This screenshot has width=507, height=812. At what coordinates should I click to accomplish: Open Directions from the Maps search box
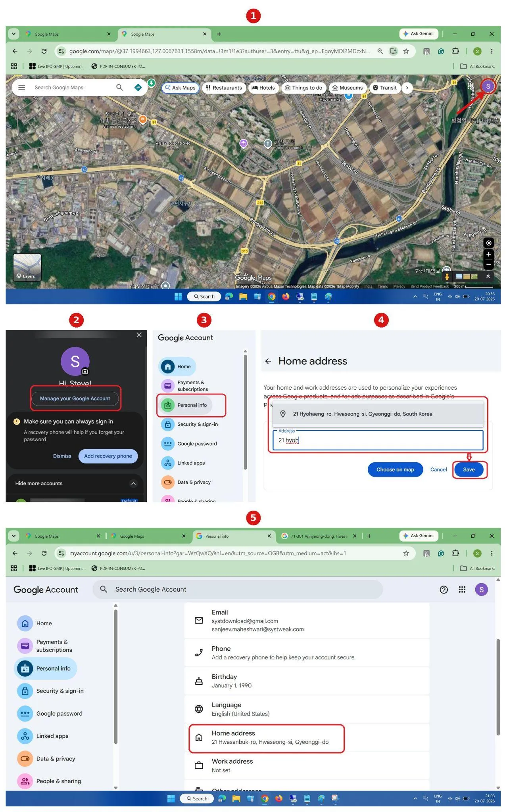138,88
